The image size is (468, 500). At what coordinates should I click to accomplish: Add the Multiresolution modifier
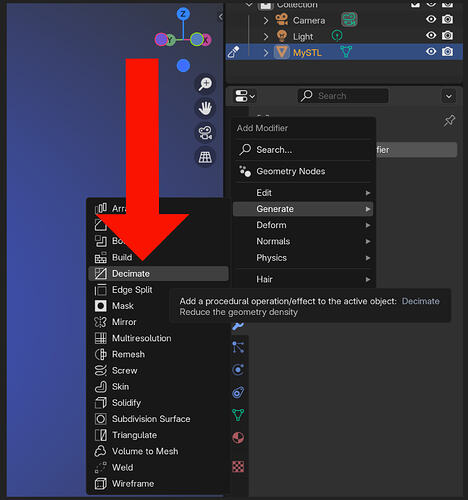158,338
